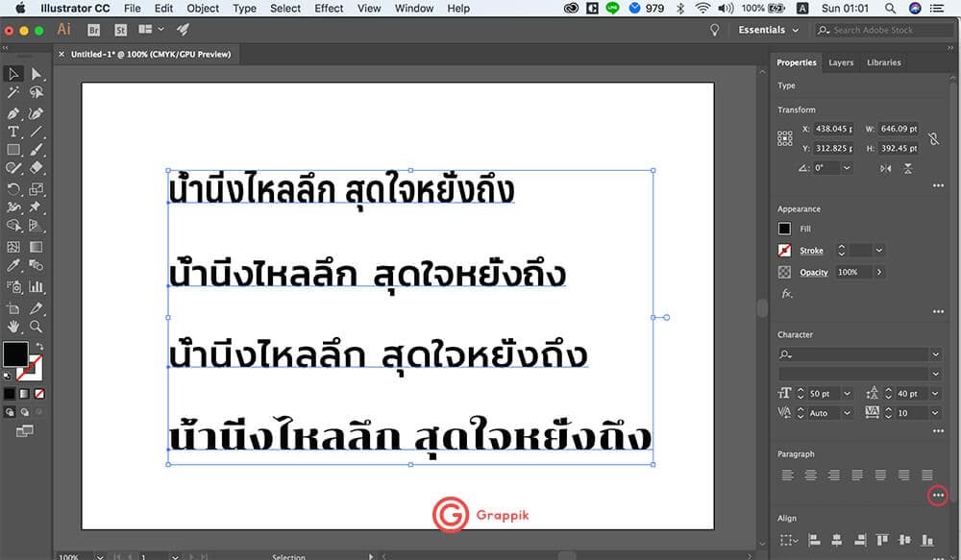
Task: Select the Hand tool
Action: click(x=13, y=327)
